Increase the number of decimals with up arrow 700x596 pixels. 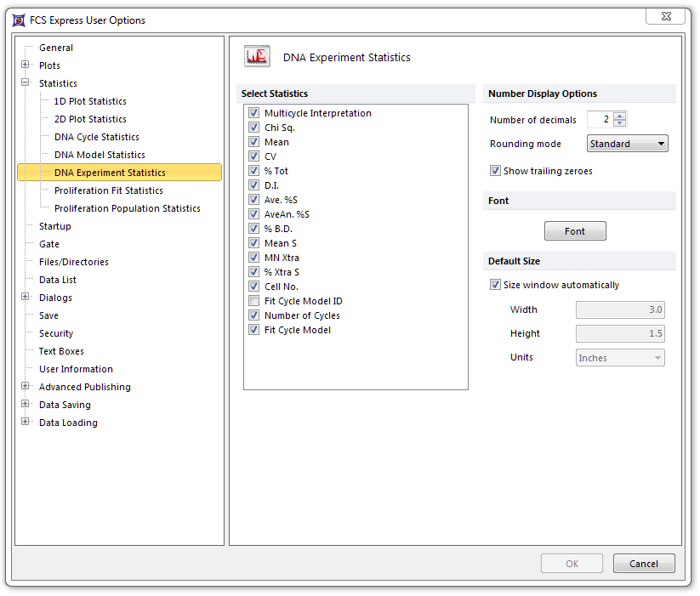[x=620, y=116]
